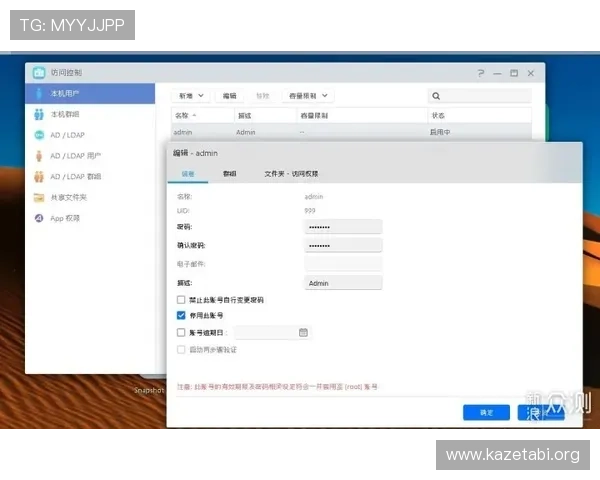The image size is (600, 480).
Task: Select the first settings tab in dialog
Action: [188, 174]
